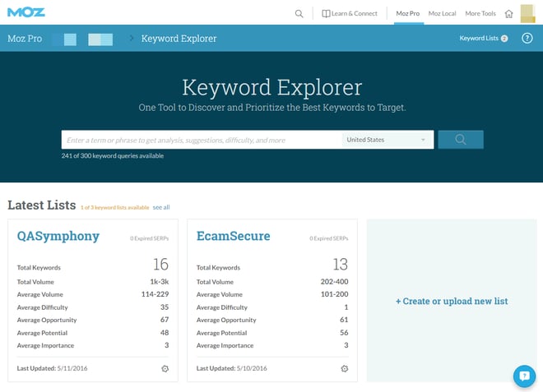
Task: Open the QASymphony keyword list
Action: pos(58,236)
